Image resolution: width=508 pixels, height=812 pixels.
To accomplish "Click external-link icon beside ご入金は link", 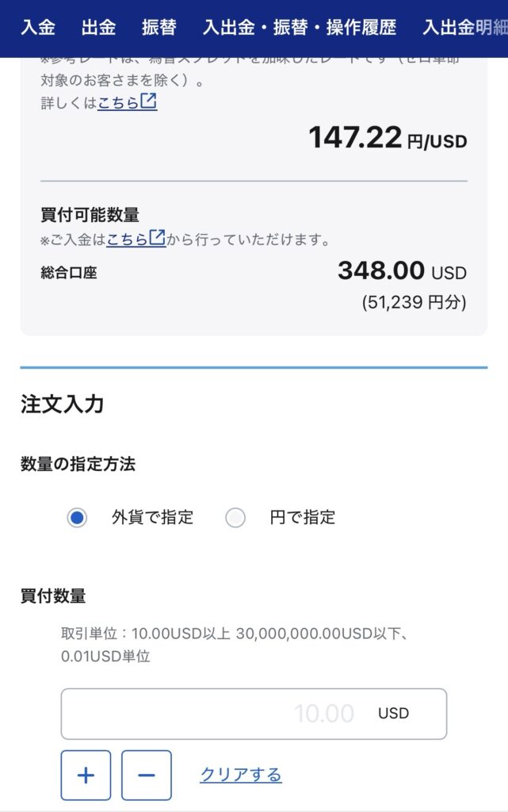I will [157, 238].
